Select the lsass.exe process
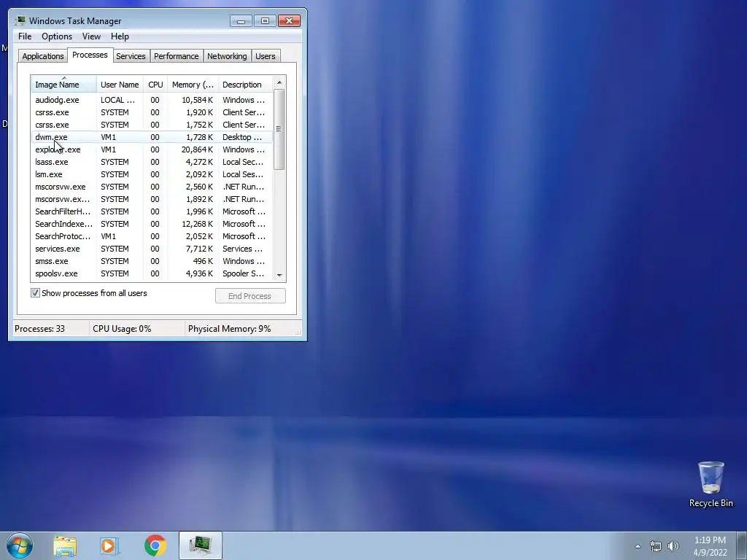 pyautogui.click(x=152, y=162)
